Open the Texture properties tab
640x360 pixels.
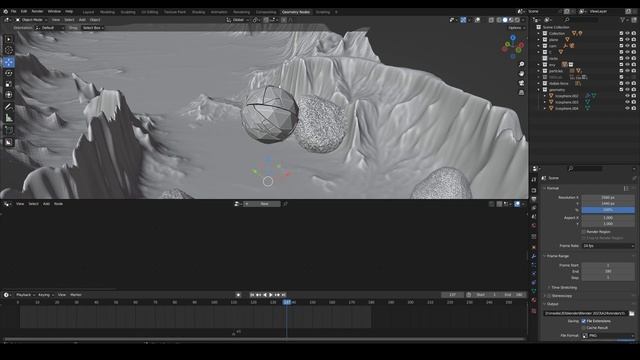click(534, 311)
